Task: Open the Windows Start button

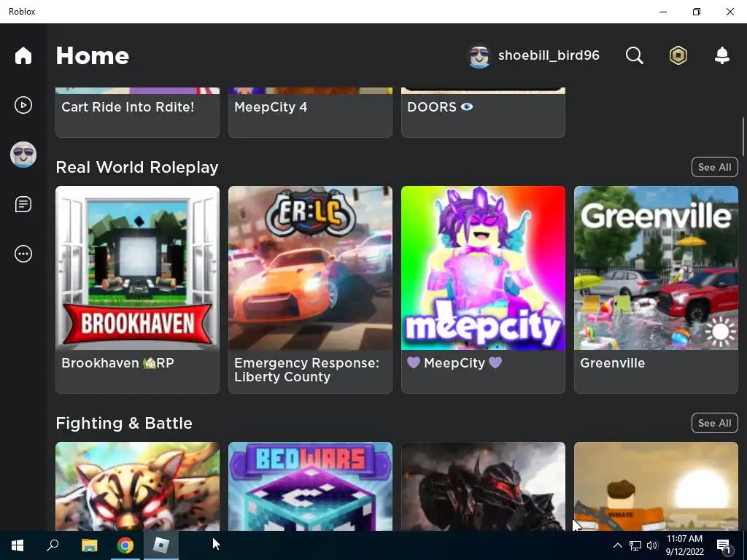Action: [x=18, y=545]
